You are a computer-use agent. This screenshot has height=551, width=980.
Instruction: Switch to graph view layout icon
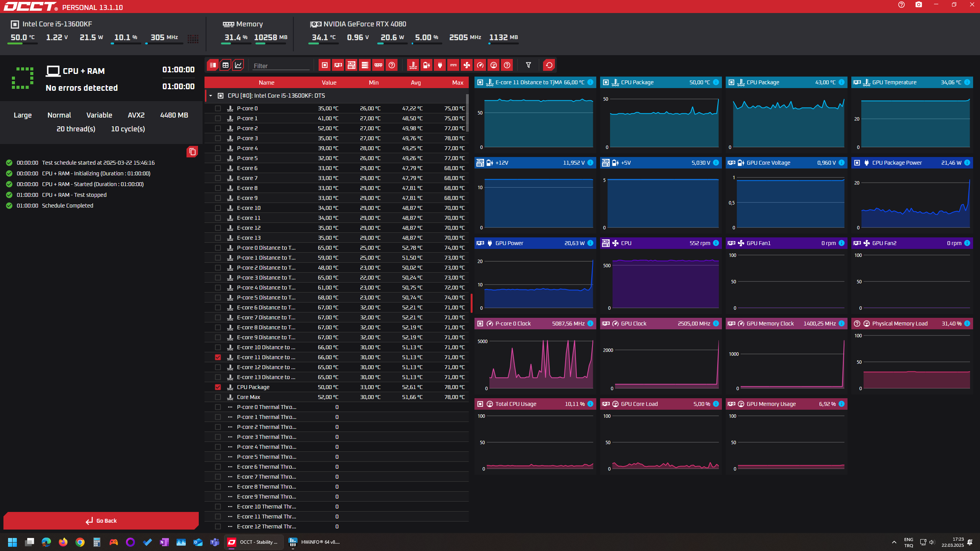click(x=238, y=65)
